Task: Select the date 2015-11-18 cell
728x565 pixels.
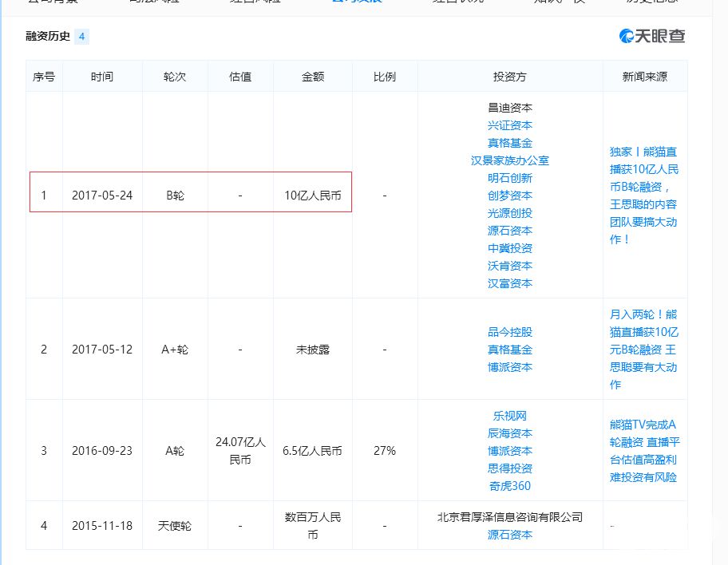Action: (102, 526)
